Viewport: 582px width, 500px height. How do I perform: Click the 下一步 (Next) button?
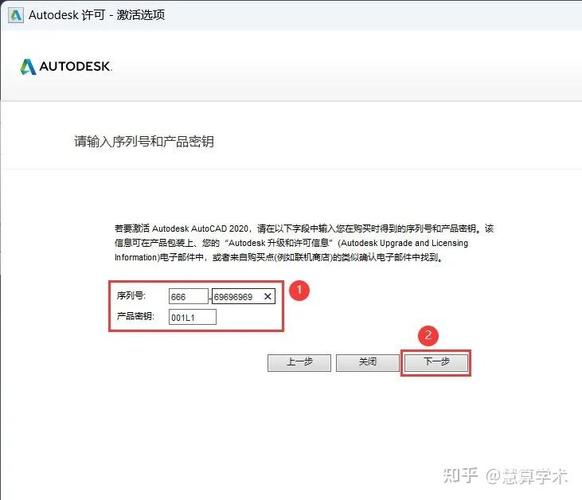[436, 362]
